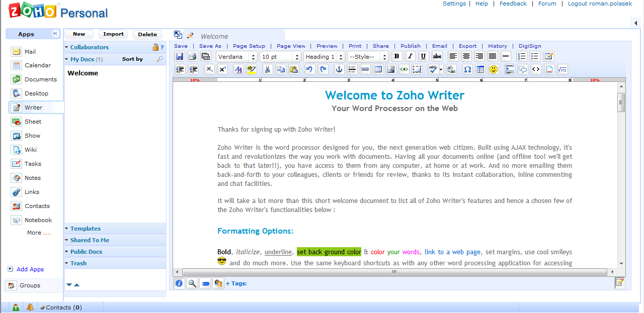Cut selection with the scissors icon
Screen dimensions: 644x313
(268, 69)
